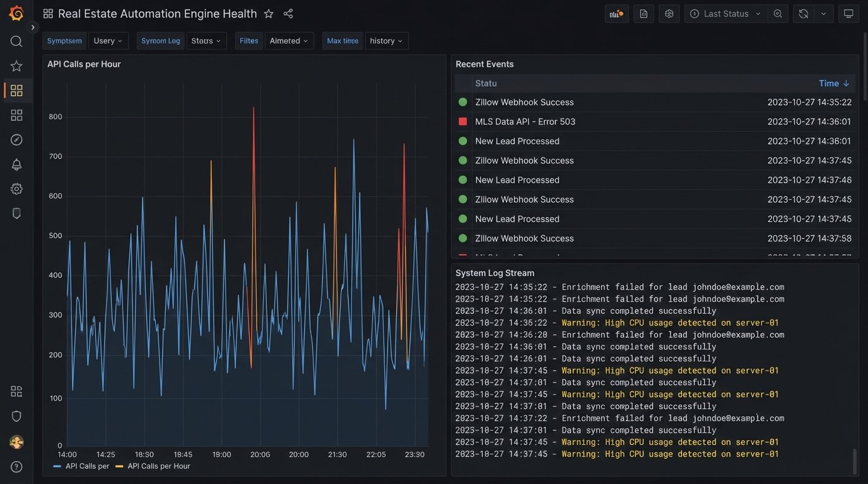Share the Real Estate dashboard via share icon
This screenshot has width=868, height=484.
click(x=288, y=13)
